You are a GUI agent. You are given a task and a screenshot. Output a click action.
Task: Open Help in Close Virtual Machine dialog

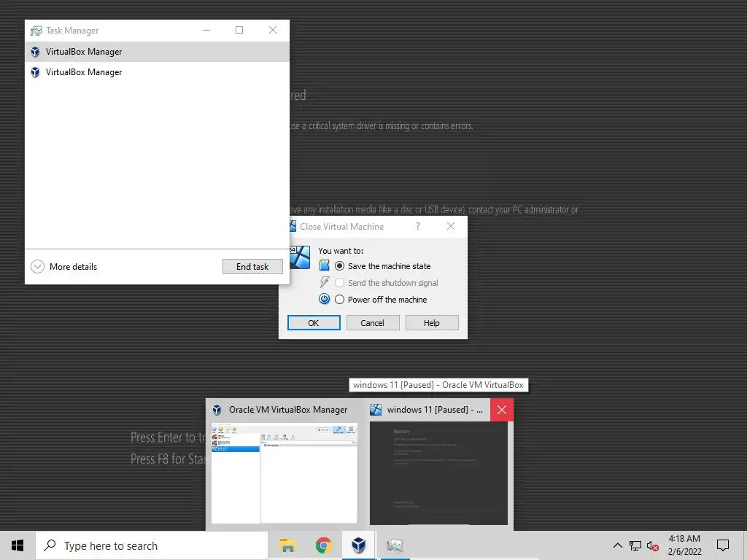(432, 323)
